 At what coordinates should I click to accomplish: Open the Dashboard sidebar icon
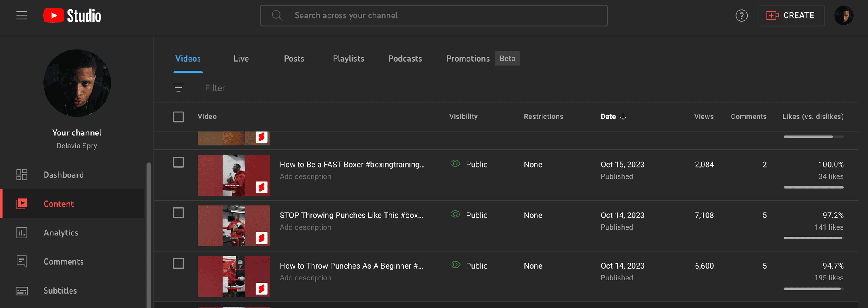(22, 175)
